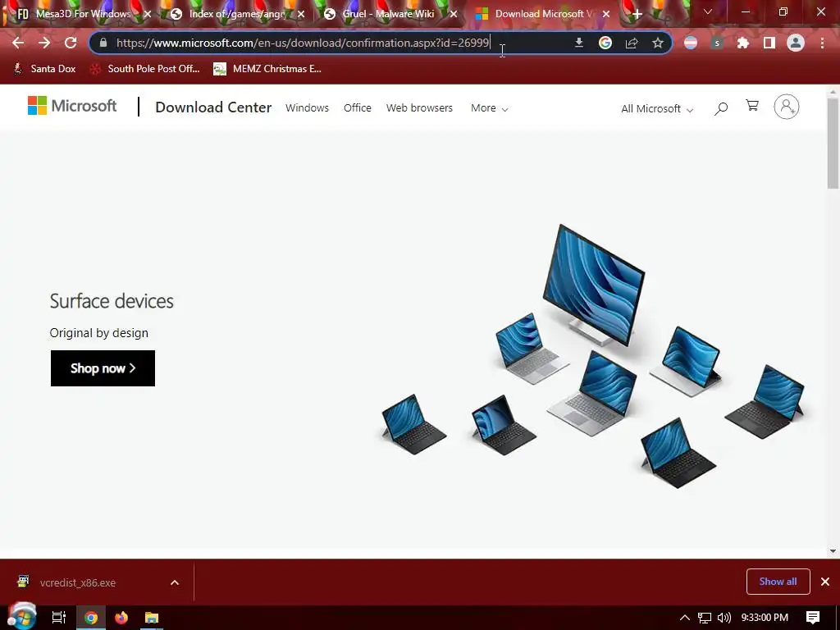Close the Index of /games tab
Viewport: 840px width, 630px height.
coord(301,14)
